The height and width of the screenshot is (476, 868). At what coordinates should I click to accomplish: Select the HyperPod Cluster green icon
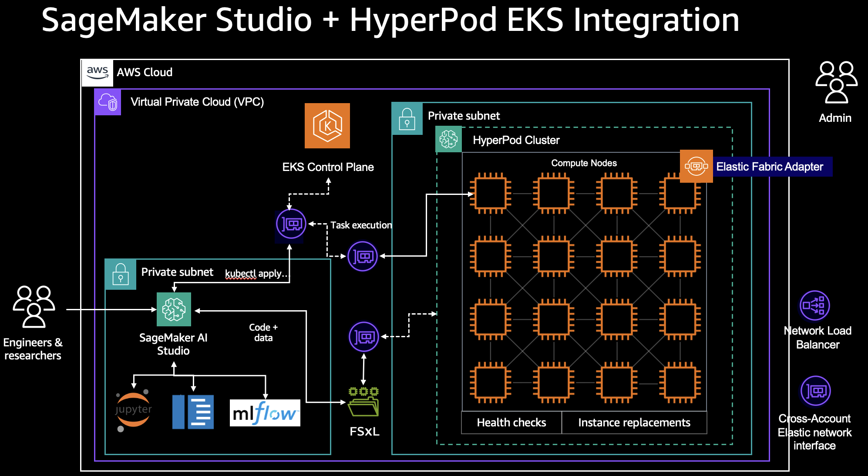pos(448,139)
